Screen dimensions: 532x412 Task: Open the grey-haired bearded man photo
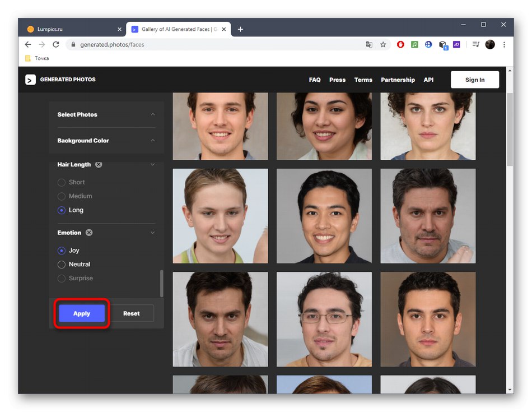pos(428,216)
